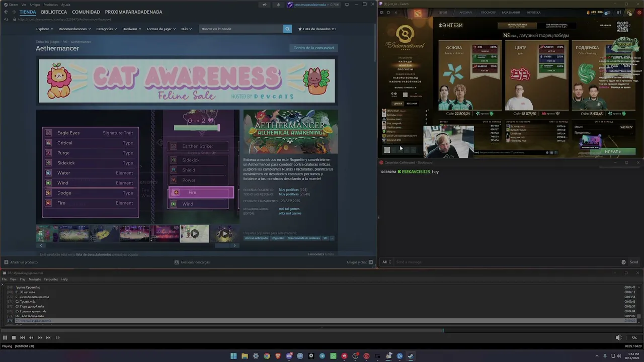644x362 pixels.
Task: Select the video trailer thumbnail with play icon
Action: [x=195, y=233]
